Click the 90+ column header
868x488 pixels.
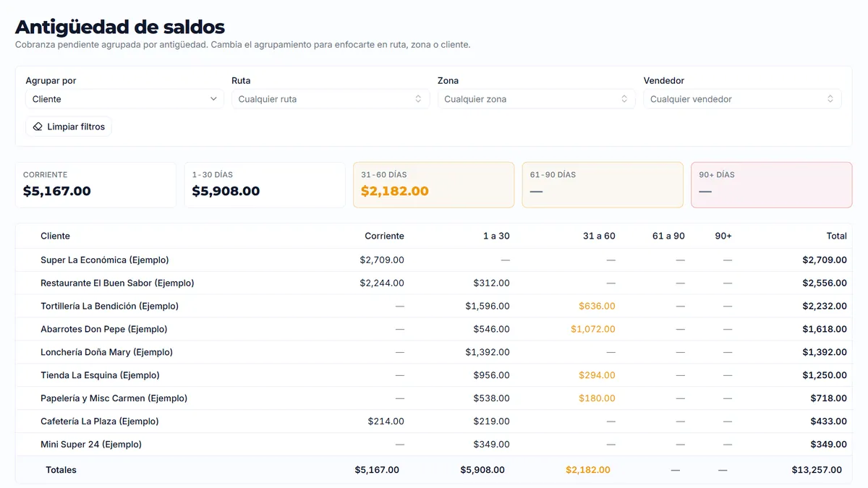click(723, 236)
